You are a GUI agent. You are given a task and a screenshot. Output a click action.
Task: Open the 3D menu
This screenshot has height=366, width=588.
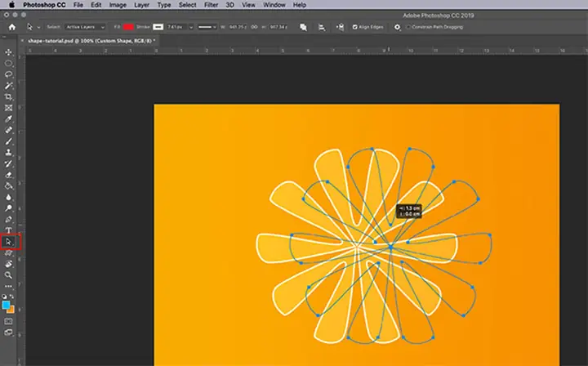[x=229, y=5]
